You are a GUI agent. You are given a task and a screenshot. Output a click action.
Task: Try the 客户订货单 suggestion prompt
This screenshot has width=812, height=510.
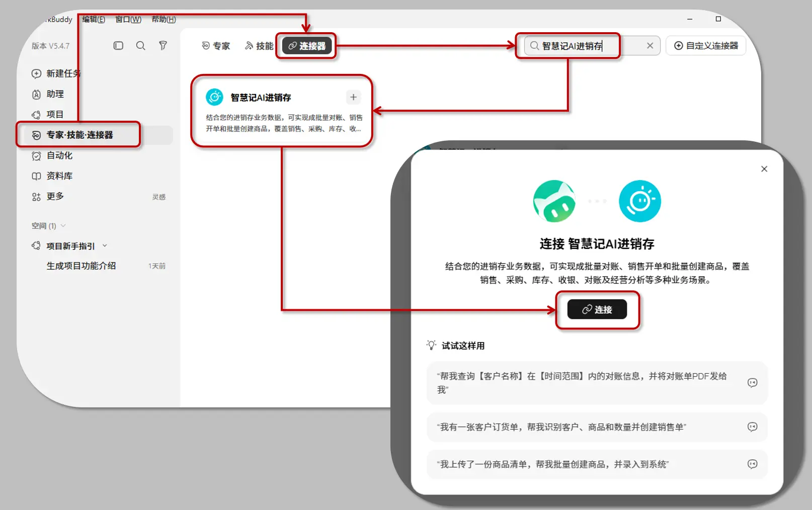coord(597,427)
